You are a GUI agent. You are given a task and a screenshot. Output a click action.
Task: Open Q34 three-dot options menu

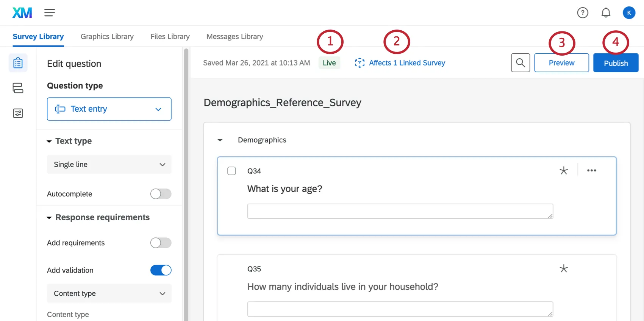point(591,170)
